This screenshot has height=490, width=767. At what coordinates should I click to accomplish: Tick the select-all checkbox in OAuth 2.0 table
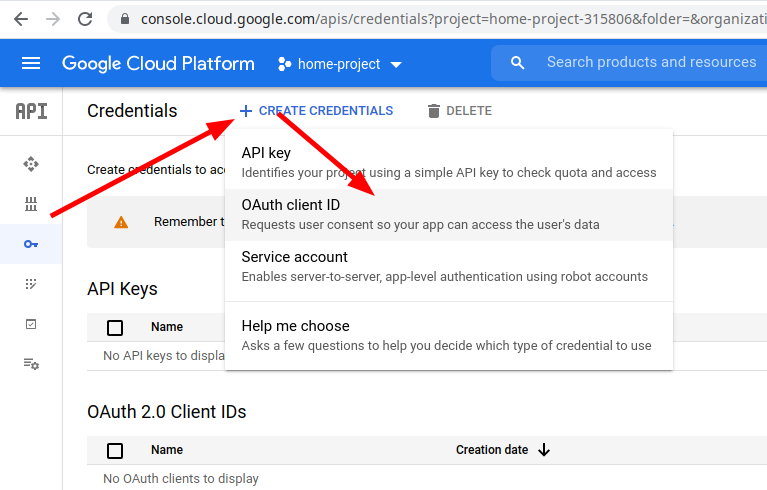[x=115, y=450]
